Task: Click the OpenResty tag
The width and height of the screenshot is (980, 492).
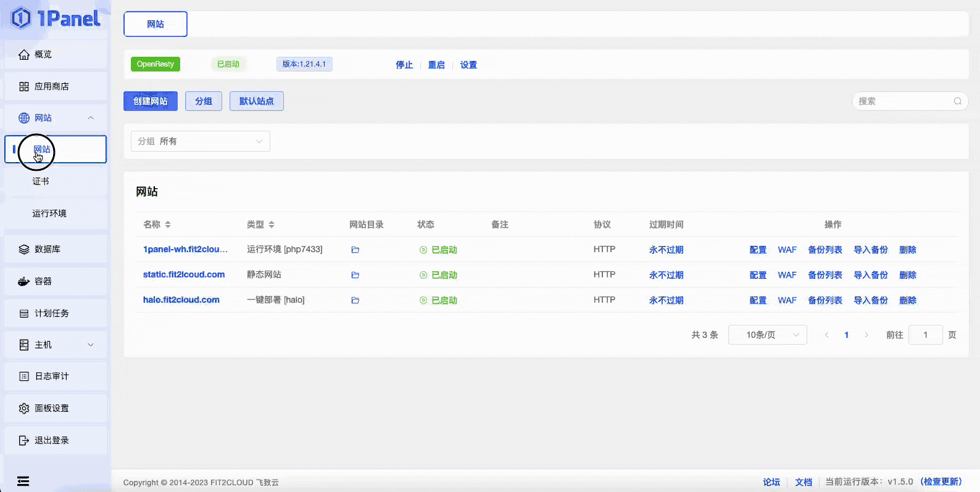Action: coord(156,64)
